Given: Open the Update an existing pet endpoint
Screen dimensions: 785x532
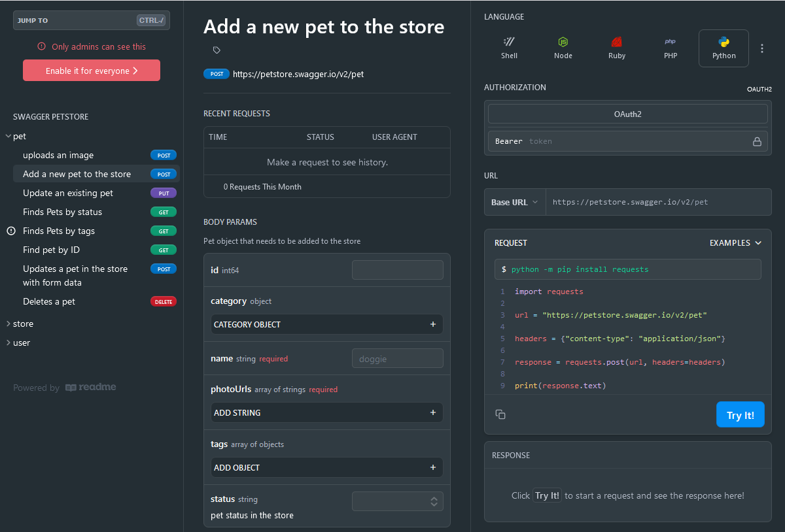Looking at the screenshot, I should 65,193.
